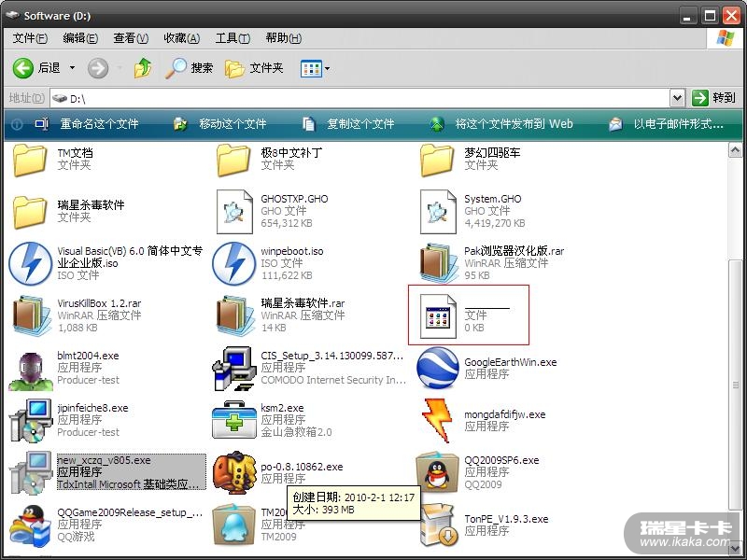This screenshot has height=560, width=747.
Task: Click the address bar showing D:\
Action: 359,99
